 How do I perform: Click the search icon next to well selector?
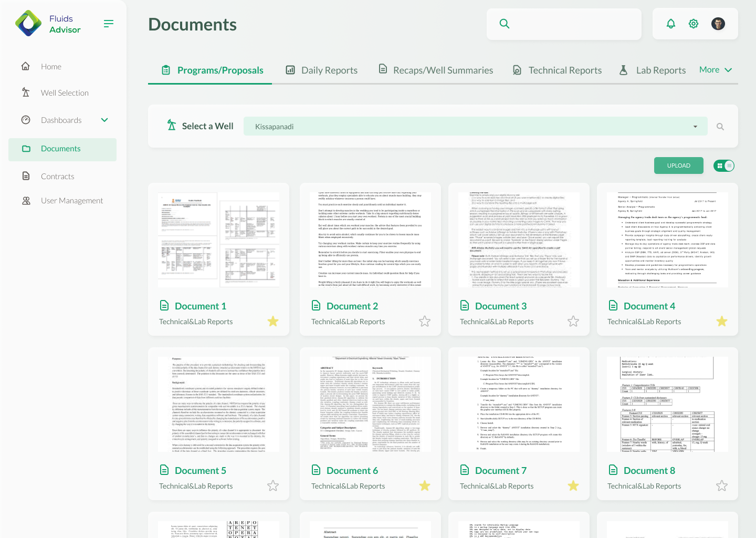pyautogui.click(x=720, y=127)
